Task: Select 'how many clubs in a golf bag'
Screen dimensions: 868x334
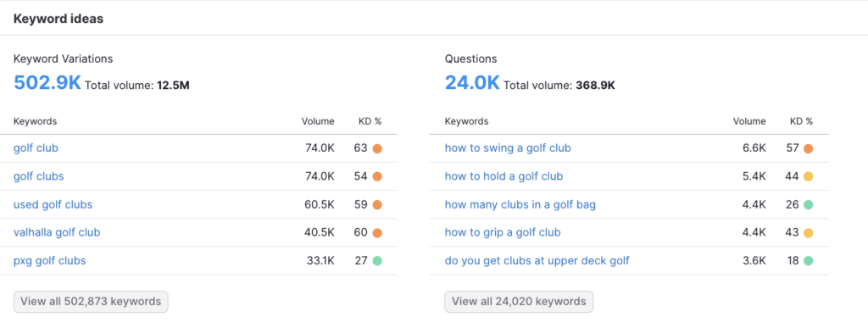Action: tap(520, 204)
